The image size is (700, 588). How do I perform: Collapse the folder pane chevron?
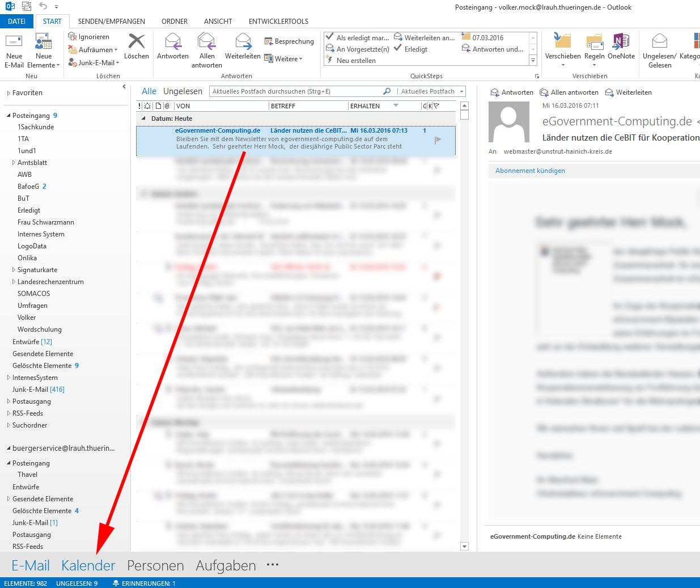tap(124, 87)
